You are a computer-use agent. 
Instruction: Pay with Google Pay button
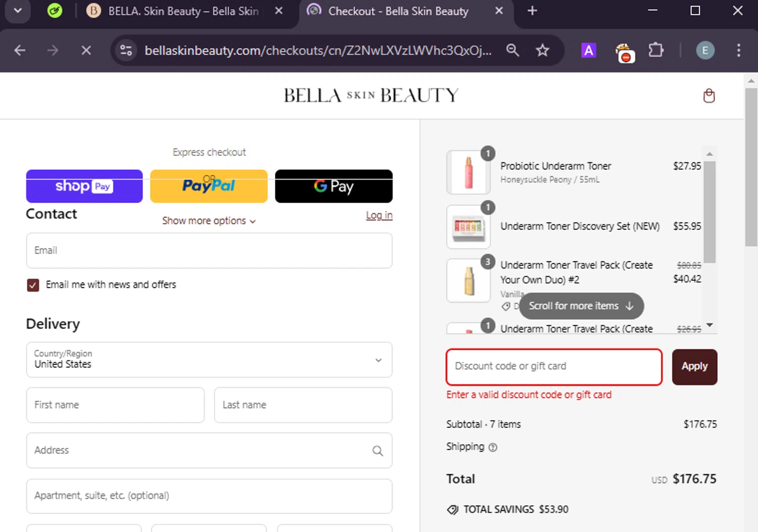(334, 186)
